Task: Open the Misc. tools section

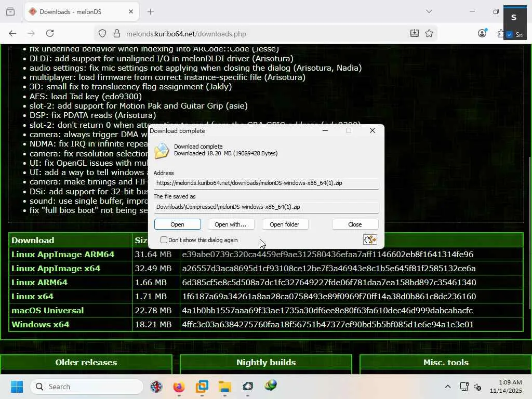Action: [446, 363]
